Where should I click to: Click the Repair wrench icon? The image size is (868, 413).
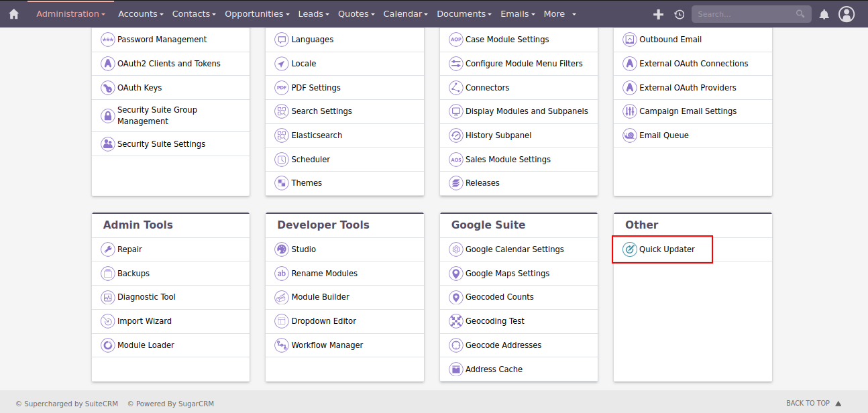pyautogui.click(x=107, y=249)
